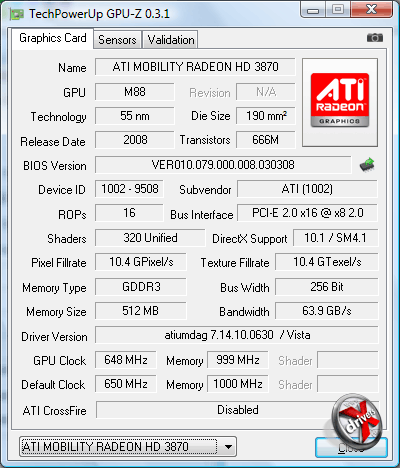Click the Shaders field 320 Unified
The image size is (400, 468).
tap(150, 238)
